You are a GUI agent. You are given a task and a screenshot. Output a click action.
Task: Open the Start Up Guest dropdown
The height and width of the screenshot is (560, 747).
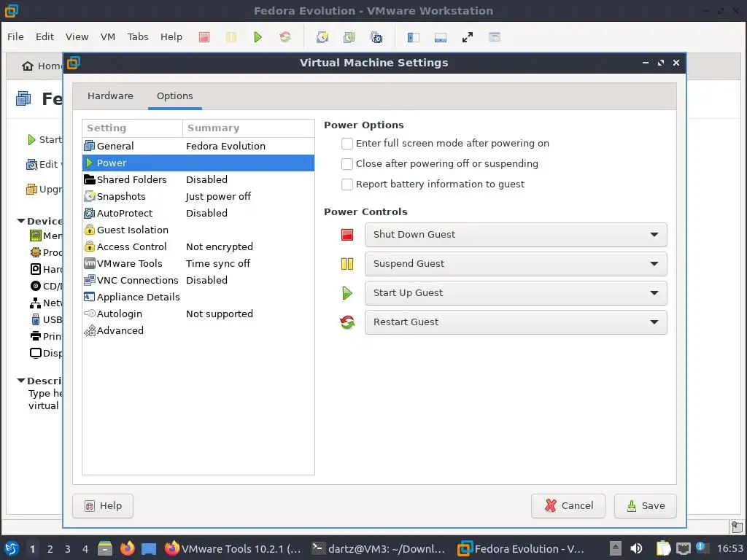click(x=516, y=293)
